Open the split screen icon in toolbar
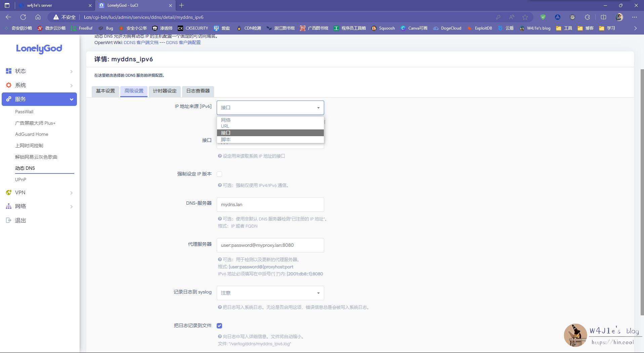This screenshot has width=644, height=353. [x=603, y=17]
